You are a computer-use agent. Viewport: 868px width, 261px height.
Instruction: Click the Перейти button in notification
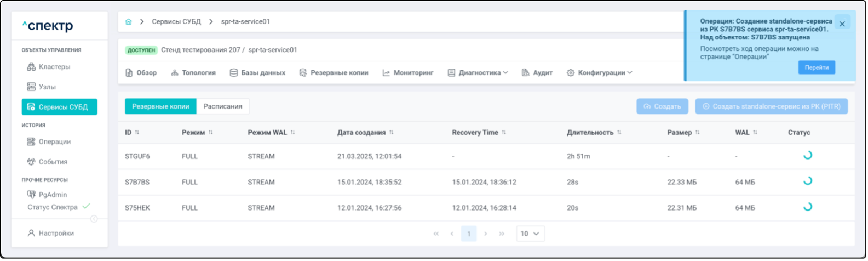pos(816,67)
